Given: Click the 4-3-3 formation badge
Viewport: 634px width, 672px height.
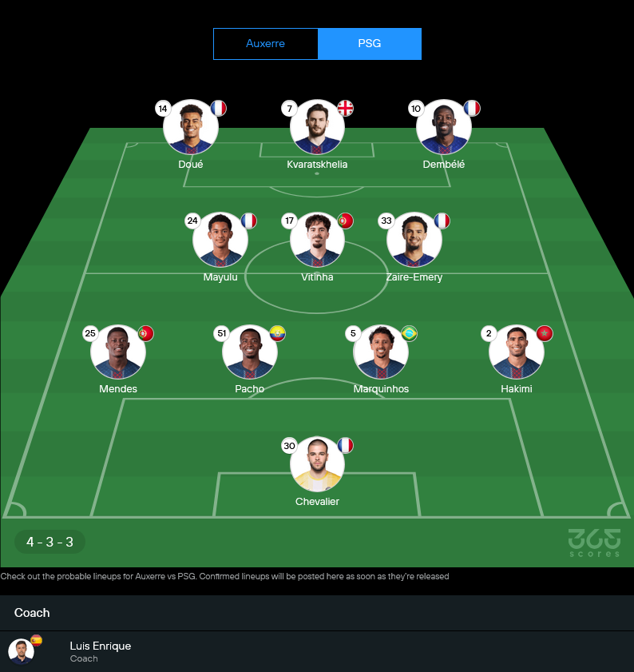Looking at the screenshot, I should [50, 542].
